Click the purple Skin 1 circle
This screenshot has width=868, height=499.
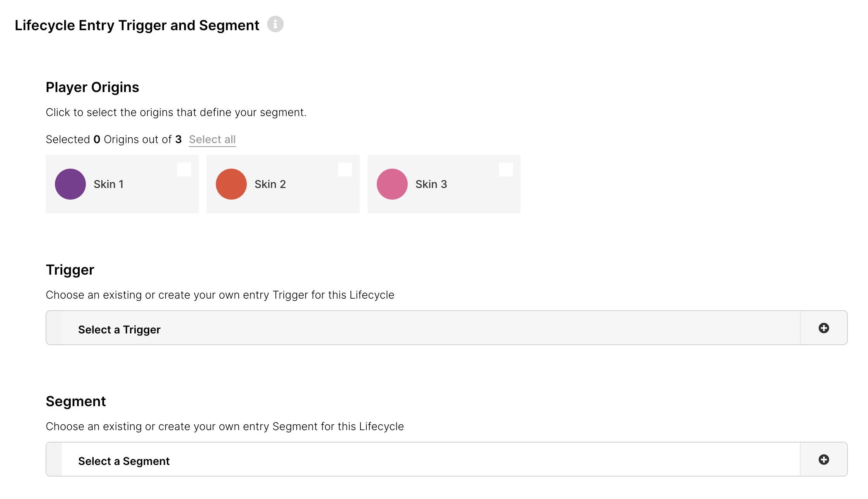(x=70, y=184)
